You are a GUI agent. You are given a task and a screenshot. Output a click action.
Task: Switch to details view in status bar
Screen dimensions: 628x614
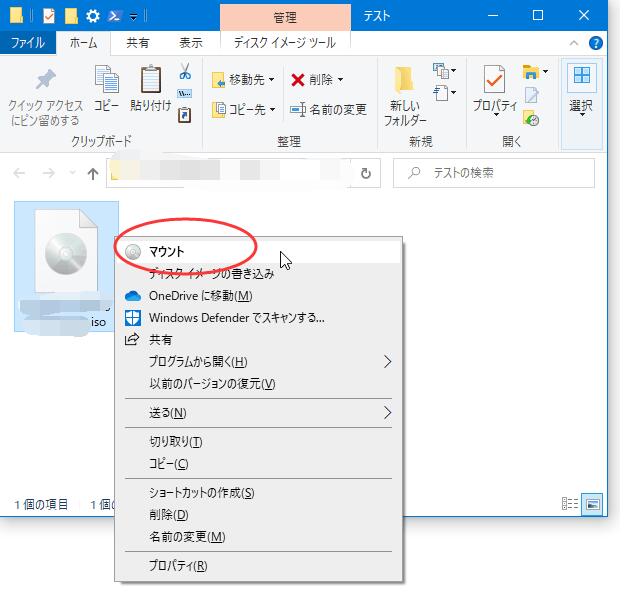pyautogui.click(x=570, y=504)
